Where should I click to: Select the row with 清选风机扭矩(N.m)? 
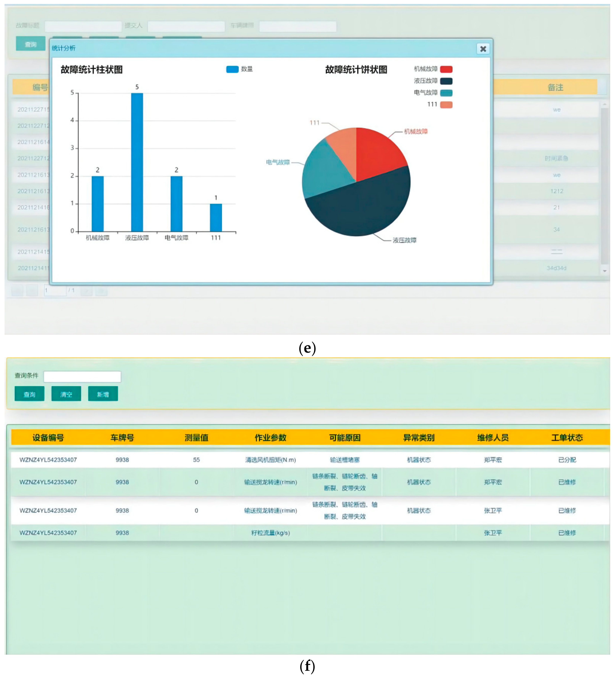(x=270, y=460)
